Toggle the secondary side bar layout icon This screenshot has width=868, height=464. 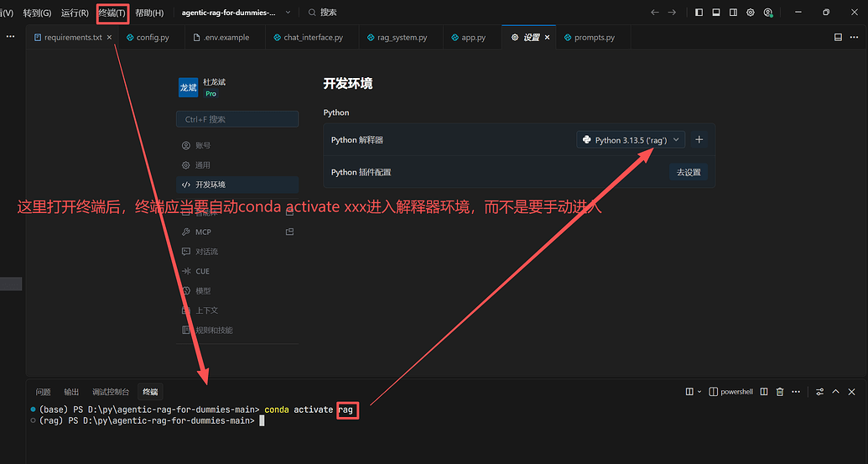(x=734, y=13)
